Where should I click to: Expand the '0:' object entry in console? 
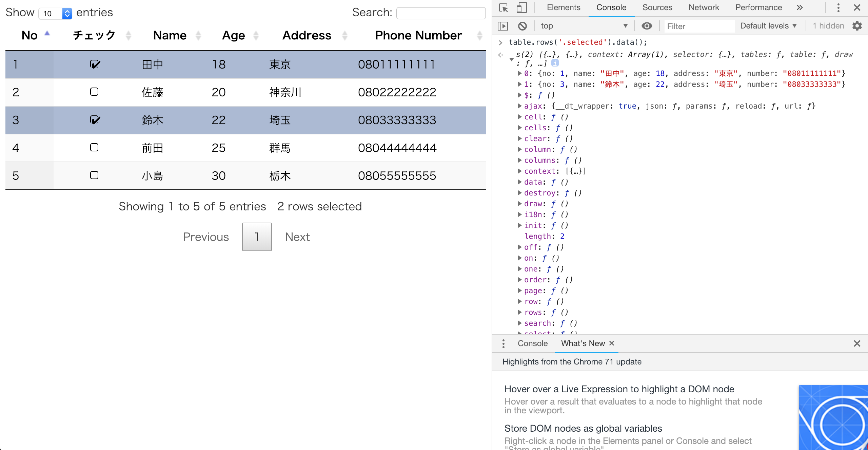pos(519,73)
